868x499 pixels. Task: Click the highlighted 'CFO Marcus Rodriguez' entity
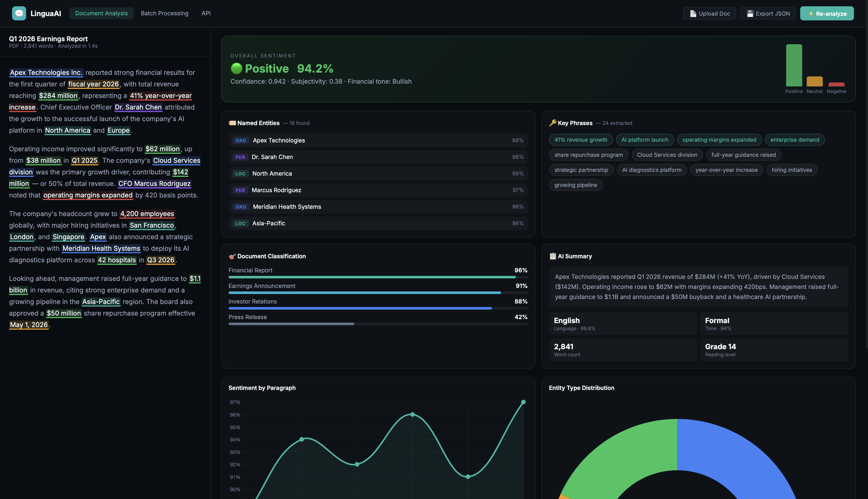pos(154,184)
